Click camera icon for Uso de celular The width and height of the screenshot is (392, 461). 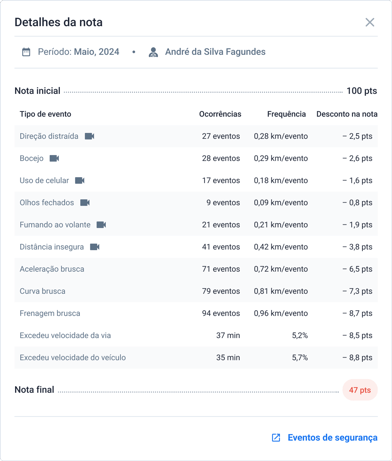[x=80, y=180]
